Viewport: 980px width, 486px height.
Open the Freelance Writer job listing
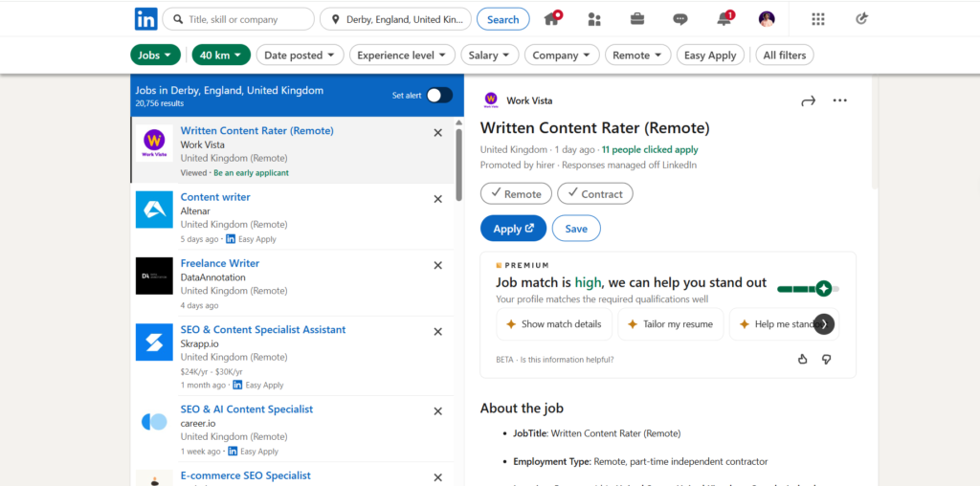(220, 263)
